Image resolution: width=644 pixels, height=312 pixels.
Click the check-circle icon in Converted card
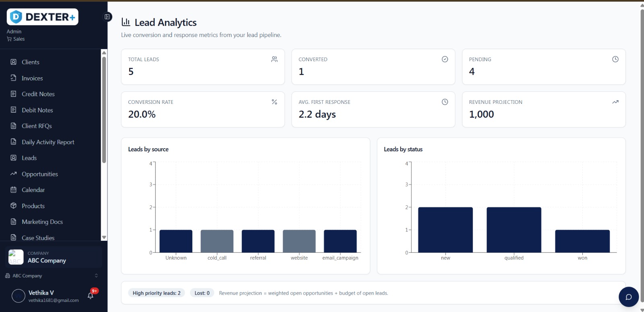[445, 59]
